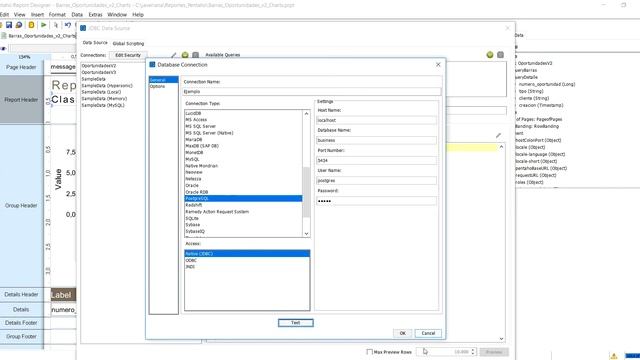This screenshot has height=360, width=640.
Task: Add a query with green plus icon
Action: (x=490, y=55)
